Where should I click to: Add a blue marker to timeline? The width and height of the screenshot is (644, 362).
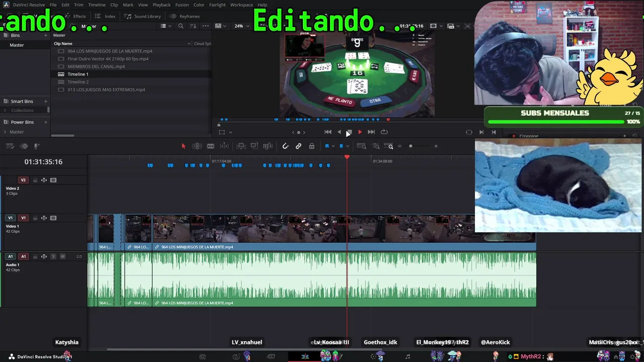[x=341, y=146]
